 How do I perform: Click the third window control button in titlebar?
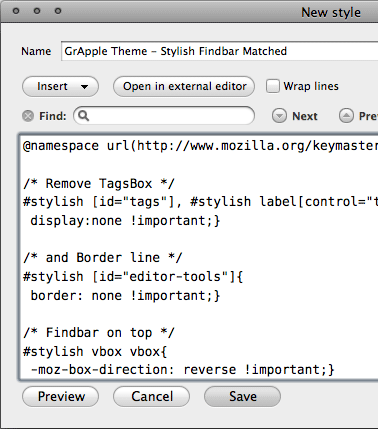point(58,11)
